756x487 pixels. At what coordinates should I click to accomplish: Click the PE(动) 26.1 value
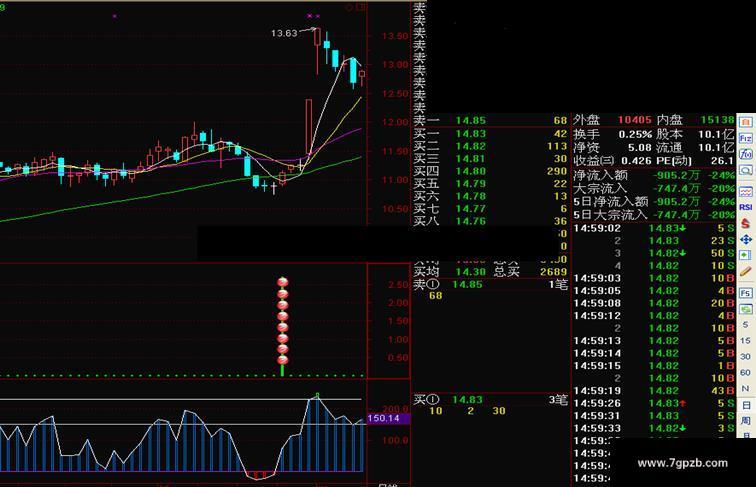[722, 160]
